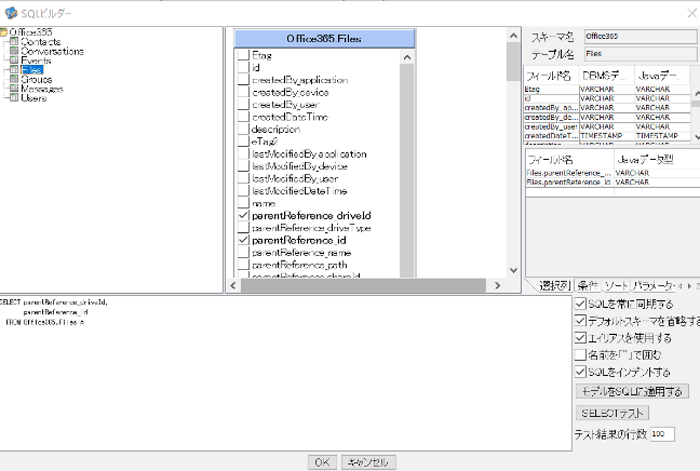Click the Office365 schema folder icon
Viewport: 700px width, 471px height.
pyautogui.click(x=4, y=32)
